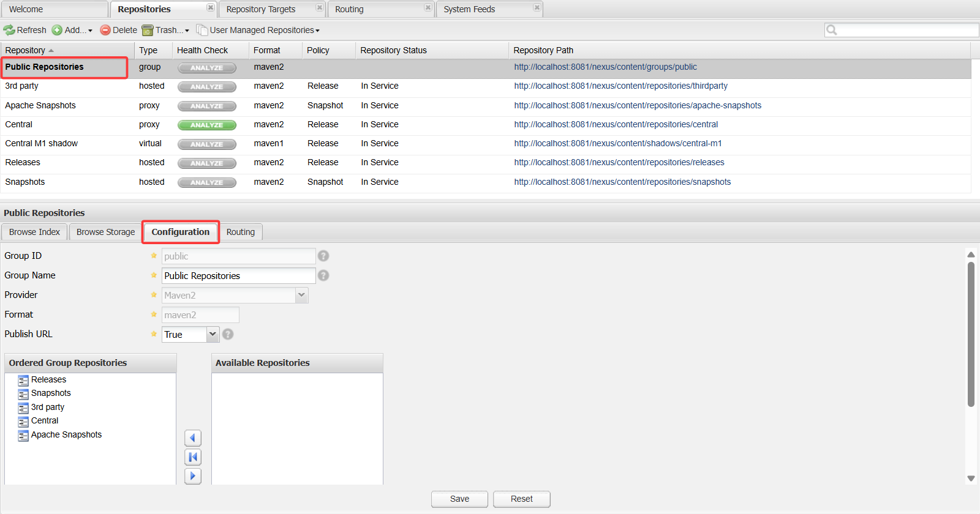
Task: Switch to the Welcome tab
Action: (x=54, y=9)
